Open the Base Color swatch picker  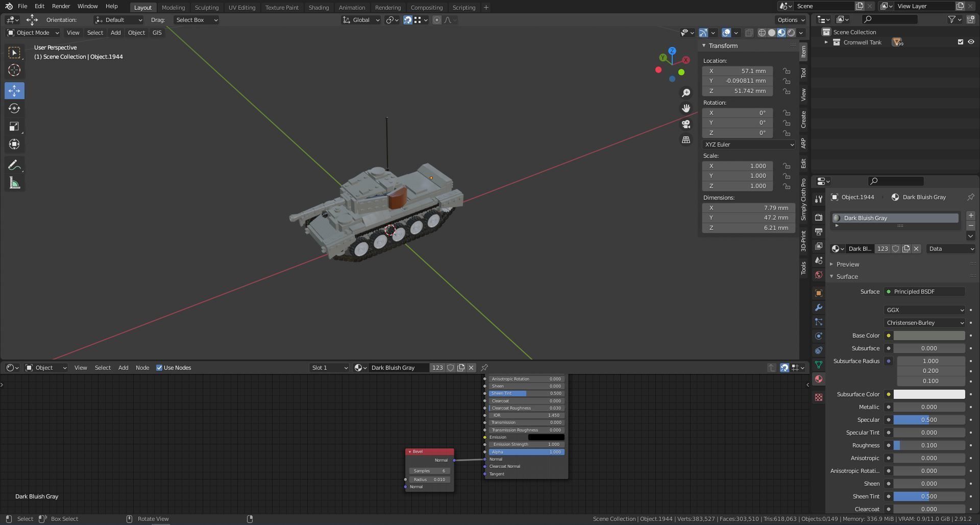click(929, 336)
